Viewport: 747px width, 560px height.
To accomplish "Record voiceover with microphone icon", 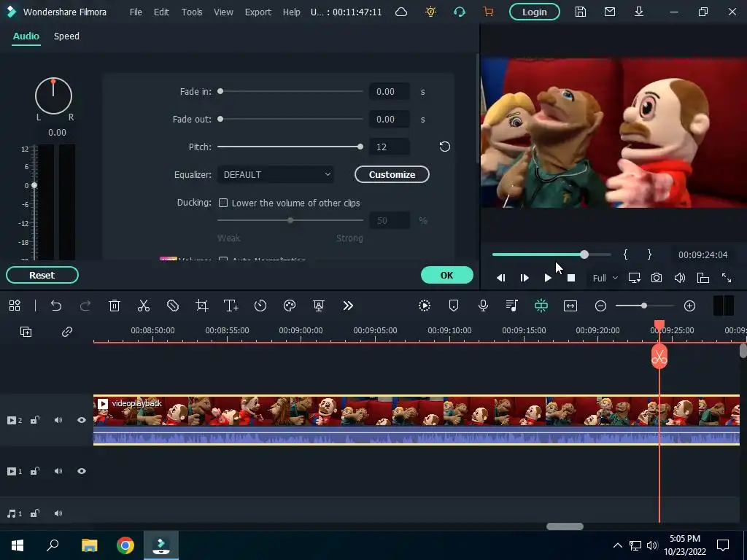I will (x=483, y=306).
